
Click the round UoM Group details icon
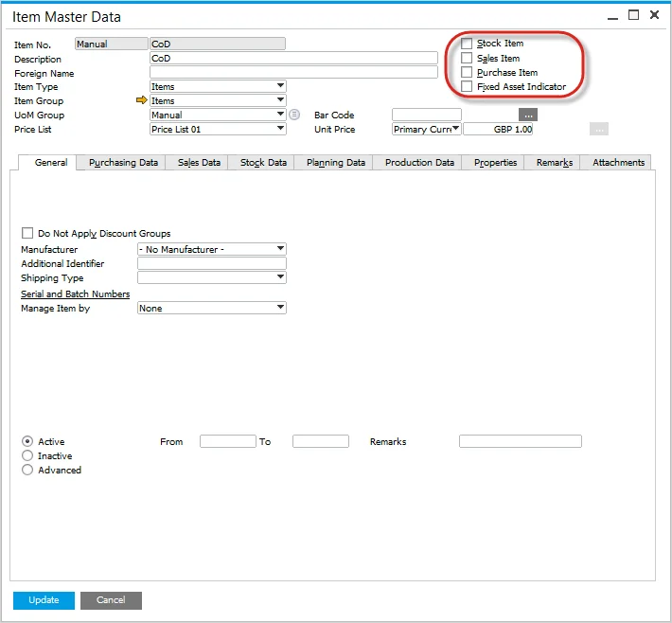coord(294,115)
